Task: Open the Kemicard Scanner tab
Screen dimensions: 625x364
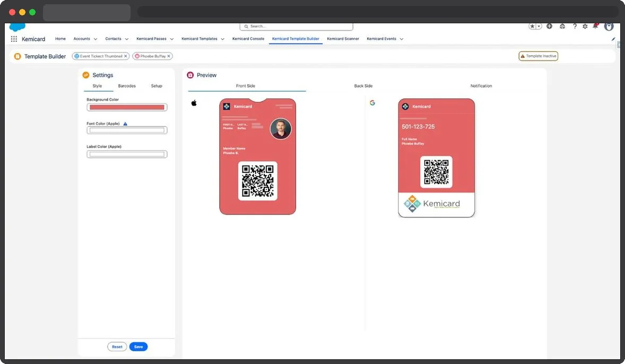Action: coord(343,39)
